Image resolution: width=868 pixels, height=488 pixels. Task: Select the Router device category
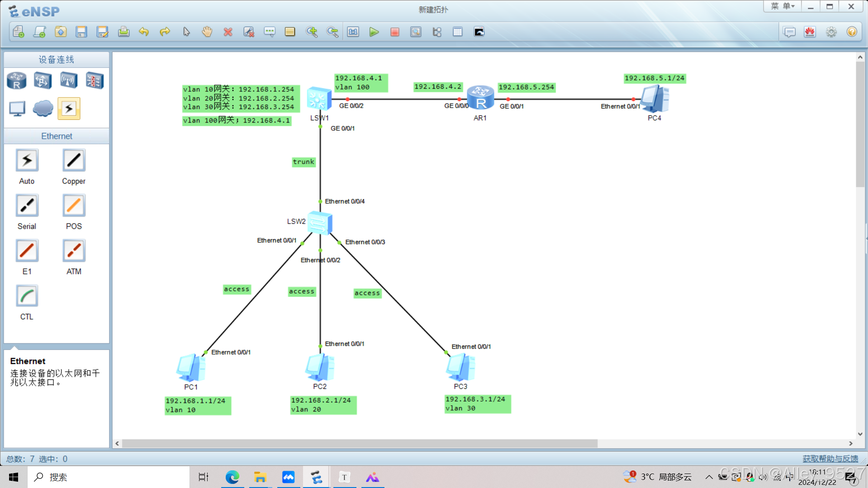point(17,81)
